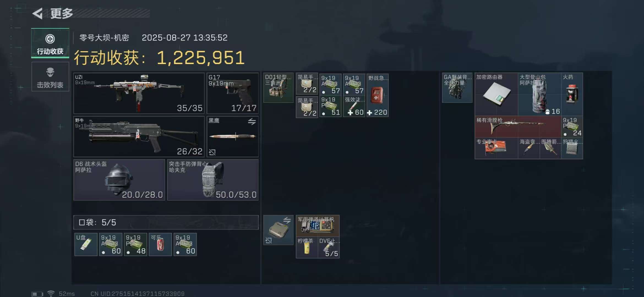
Task: Open the G17 pistol item
Action: pyautogui.click(x=233, y=93)
